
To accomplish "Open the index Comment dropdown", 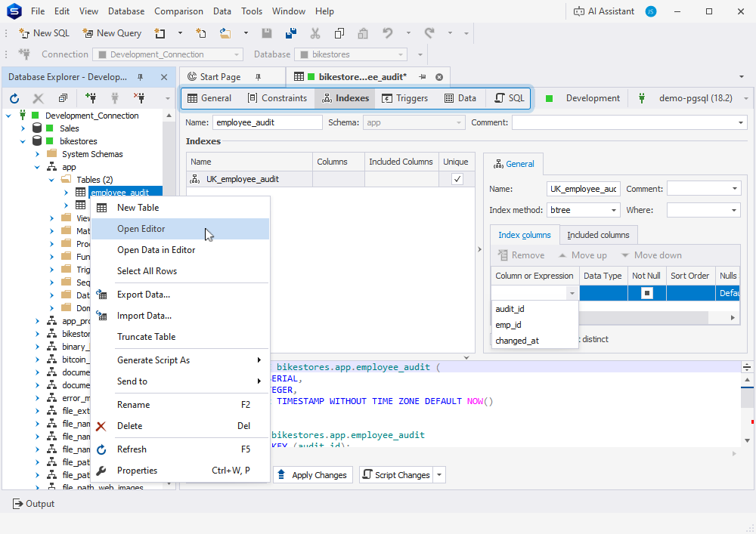I will pos(735,190).
